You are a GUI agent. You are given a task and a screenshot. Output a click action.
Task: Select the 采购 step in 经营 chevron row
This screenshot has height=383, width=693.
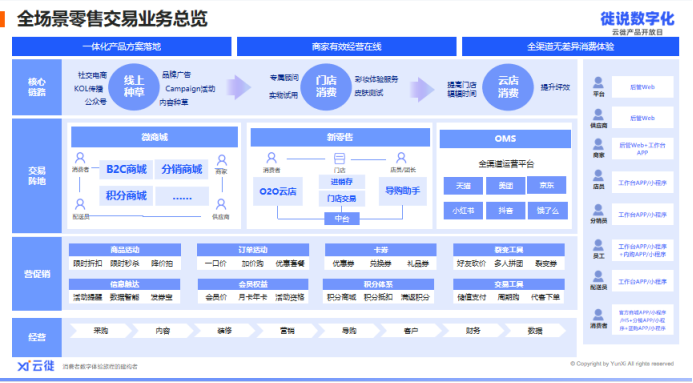coord(101,330)
